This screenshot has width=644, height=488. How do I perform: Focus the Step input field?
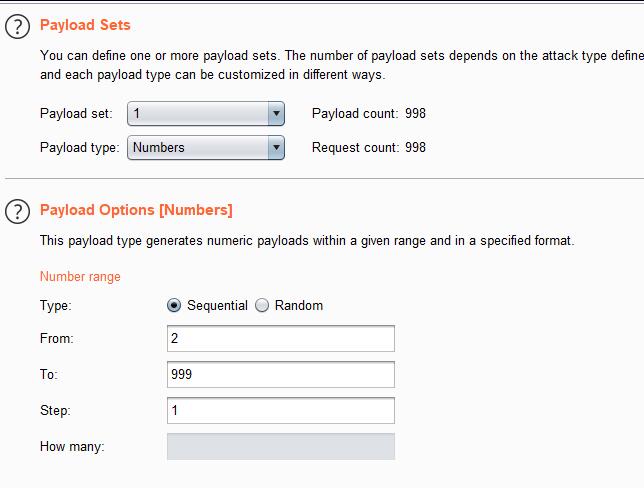281,410
